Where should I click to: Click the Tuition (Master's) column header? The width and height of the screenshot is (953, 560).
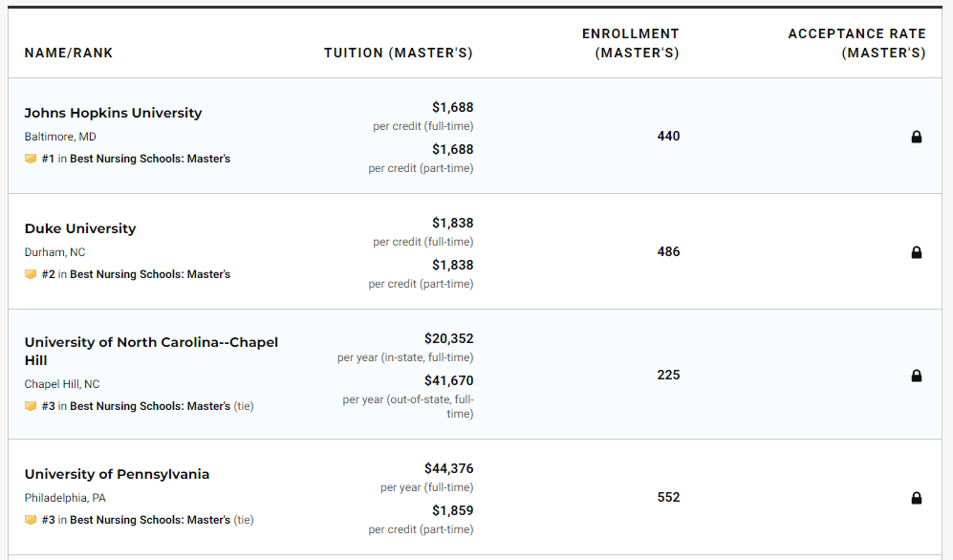click(399, 53)
